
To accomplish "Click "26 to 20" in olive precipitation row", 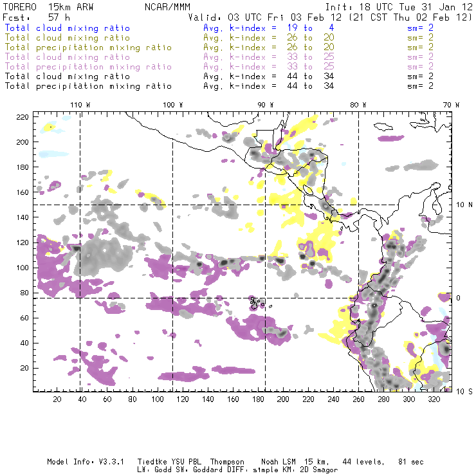I will point(311,48).
